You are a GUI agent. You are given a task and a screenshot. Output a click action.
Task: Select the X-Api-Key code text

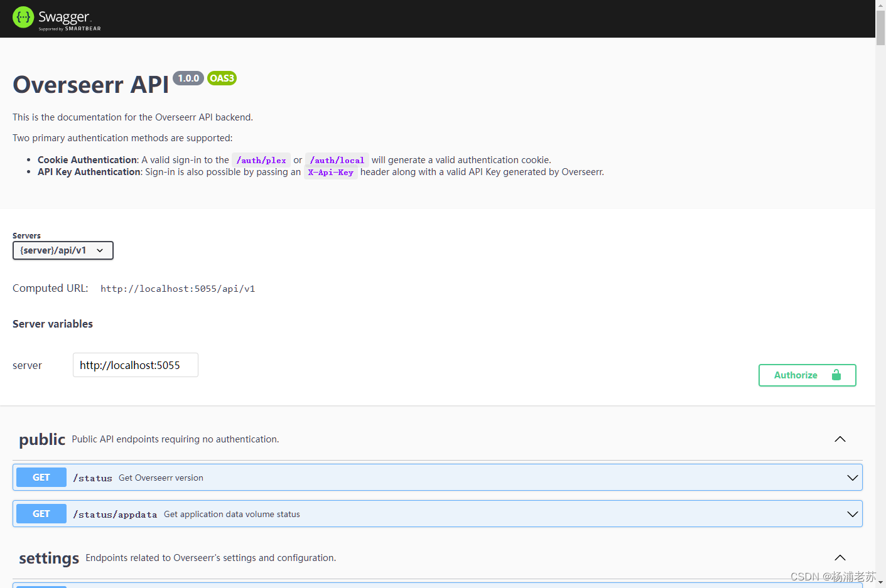[x=331, y=173]
